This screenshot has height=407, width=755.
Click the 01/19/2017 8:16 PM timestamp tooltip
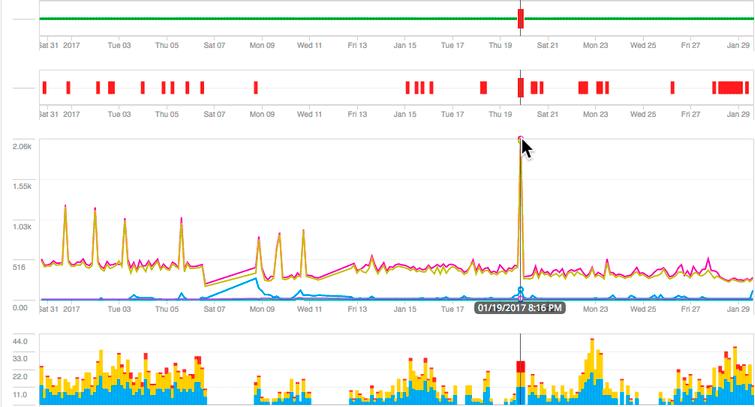point(520,308)
